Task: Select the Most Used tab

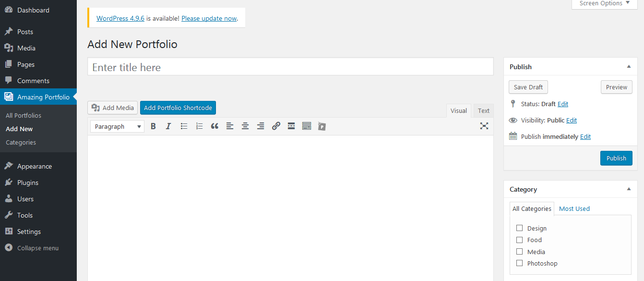Action: [x=574, y=208]
